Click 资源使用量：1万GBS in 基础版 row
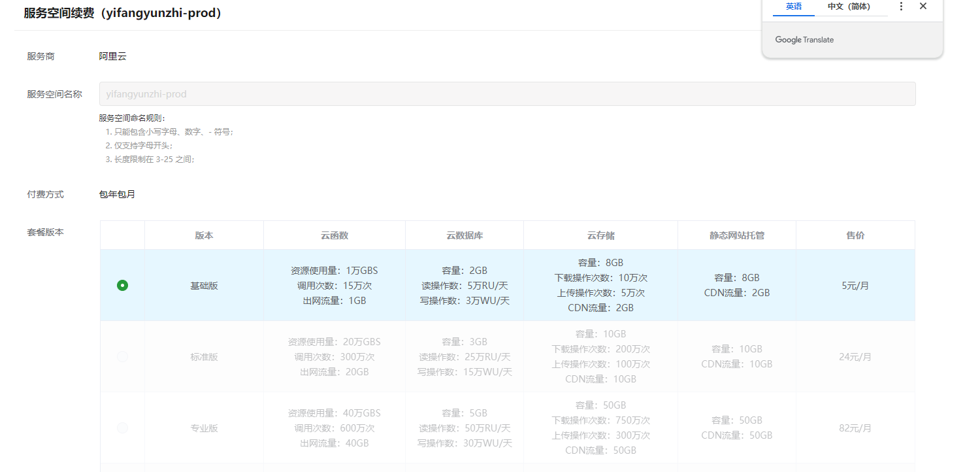 pos(335,271)
